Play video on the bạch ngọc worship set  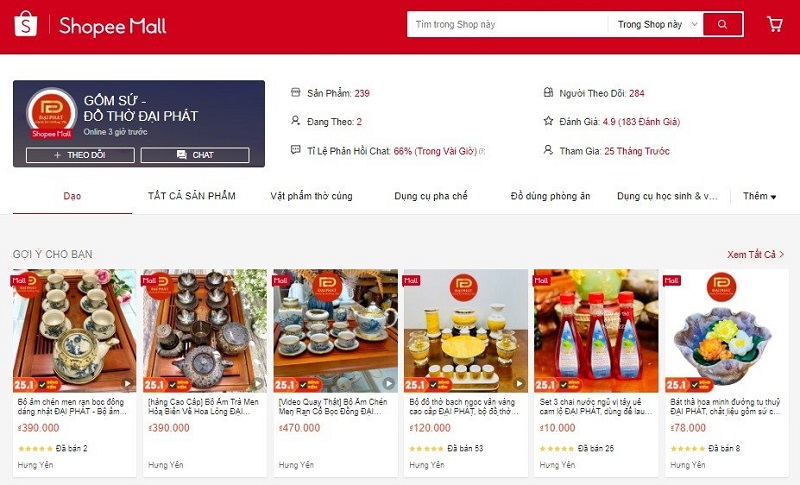[x=519, y=383]
